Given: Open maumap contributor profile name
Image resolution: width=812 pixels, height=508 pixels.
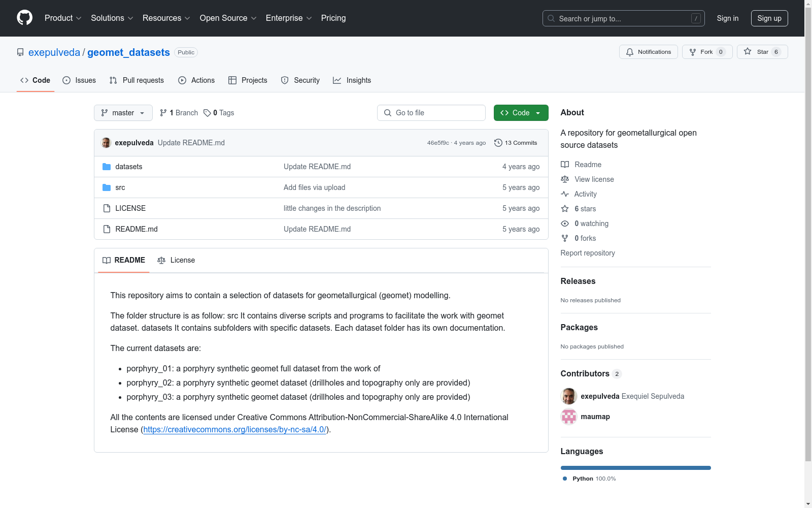Looking at the screenshot, I should pos(595,417).
